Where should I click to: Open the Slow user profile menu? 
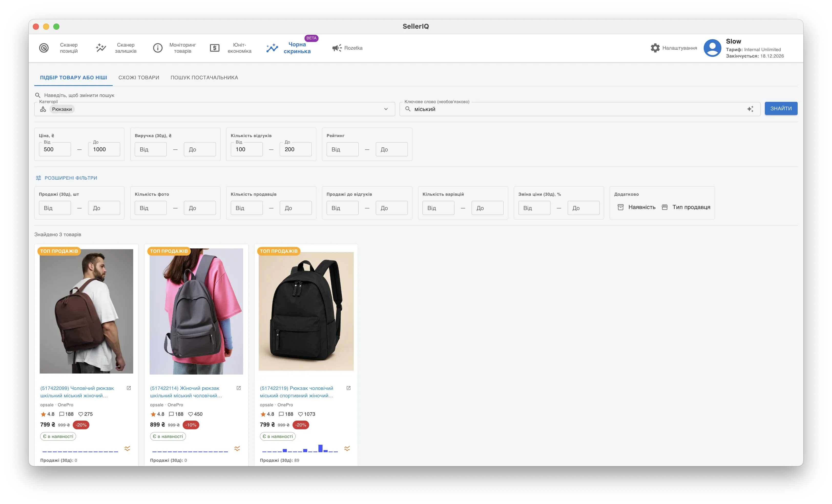point(712,48)
